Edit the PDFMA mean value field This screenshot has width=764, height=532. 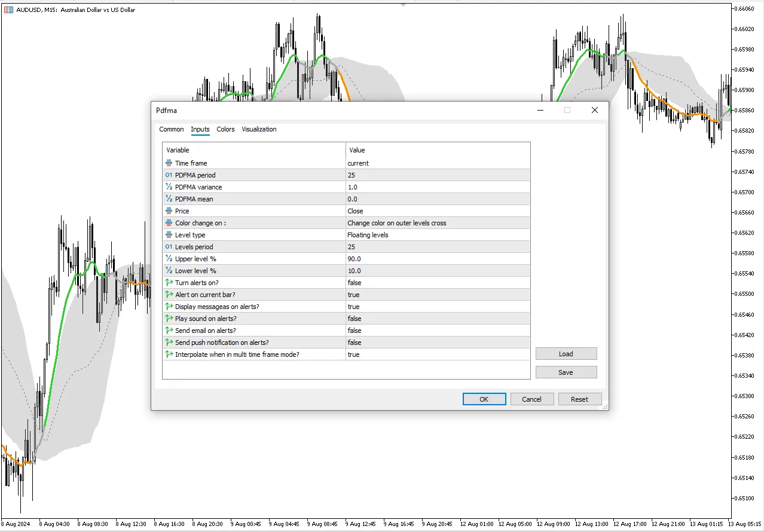point(436,199)
